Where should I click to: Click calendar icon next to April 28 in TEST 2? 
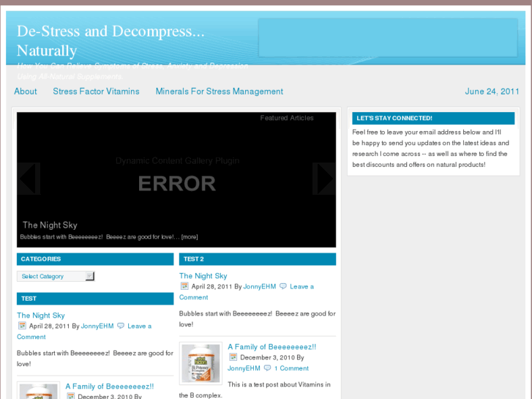click(184, 286)
